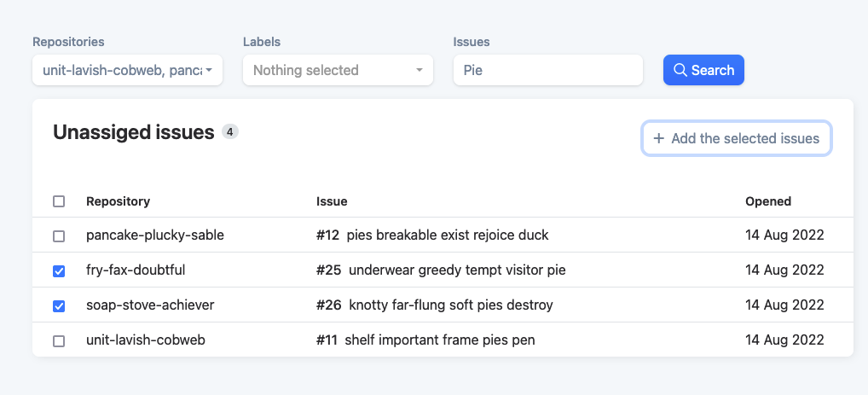Select issue #12 pies breakable exist rejoice duck

click(432, 235)
